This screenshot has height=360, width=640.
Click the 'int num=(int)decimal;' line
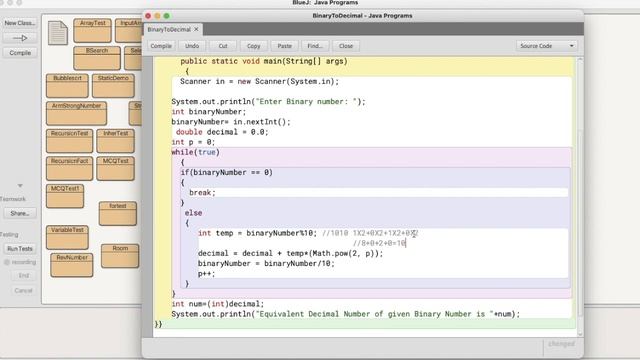coord(218,304)
